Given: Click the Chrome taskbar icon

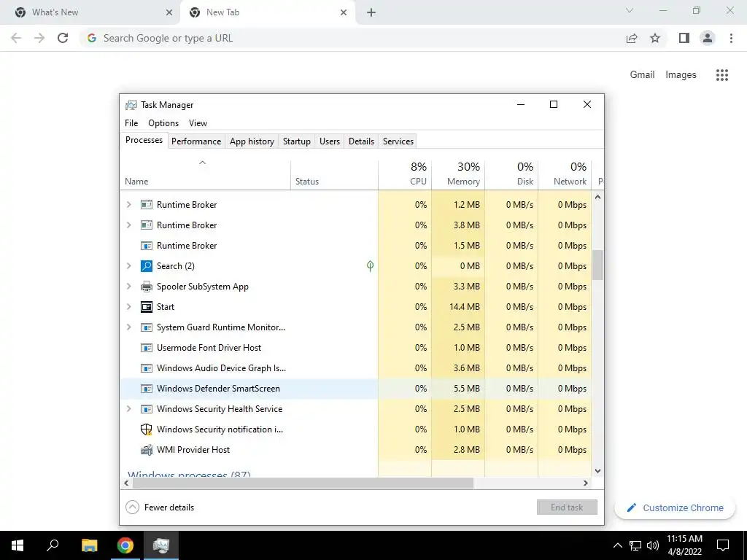Looking at the screenshot, I should [125, 545].
